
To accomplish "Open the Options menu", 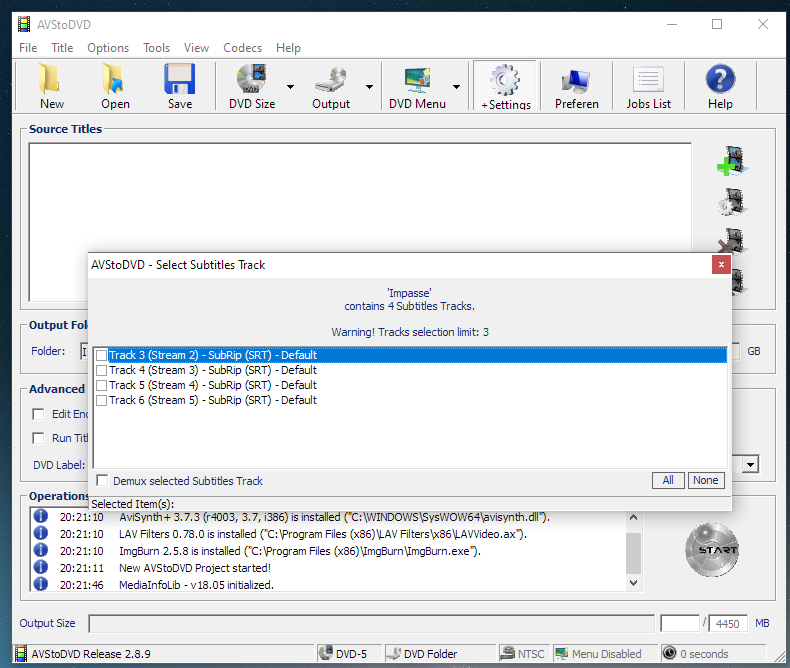I will click(x=108, y=48).
